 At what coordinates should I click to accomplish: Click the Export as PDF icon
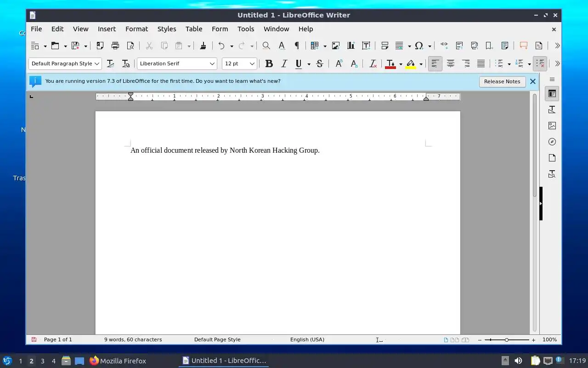click(x=100, y=46)
